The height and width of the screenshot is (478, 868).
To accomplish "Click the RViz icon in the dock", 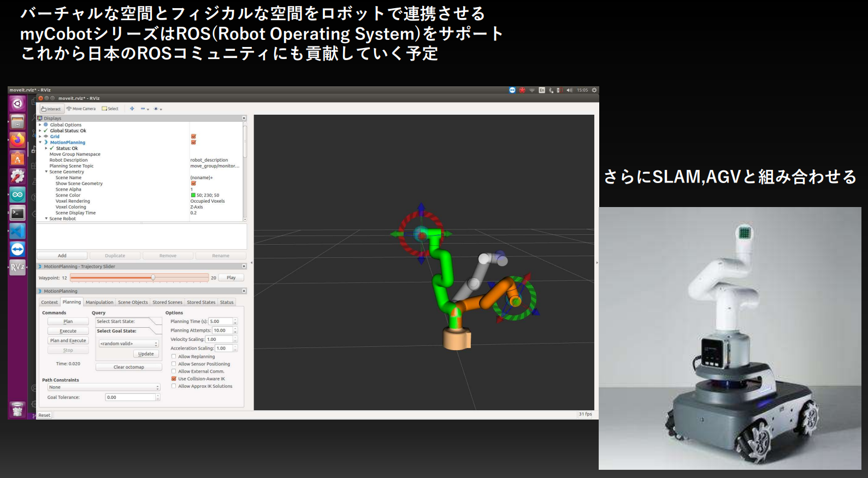I will coord(17,267).
